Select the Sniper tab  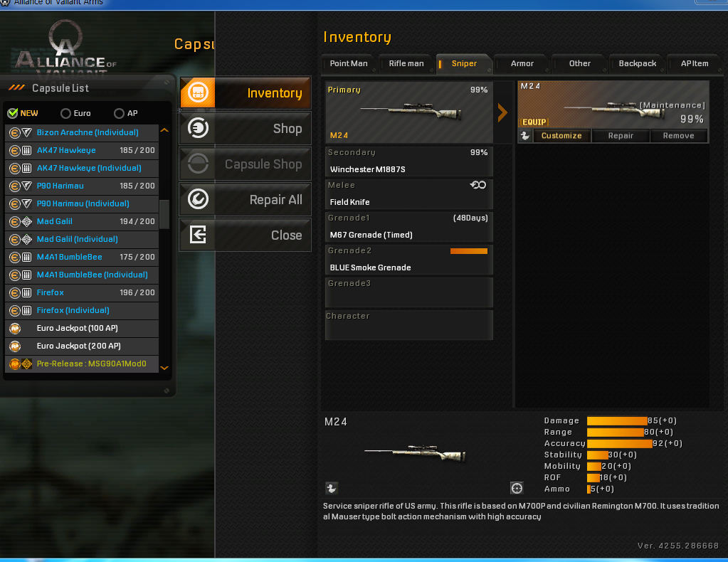[x=464, y=63]
